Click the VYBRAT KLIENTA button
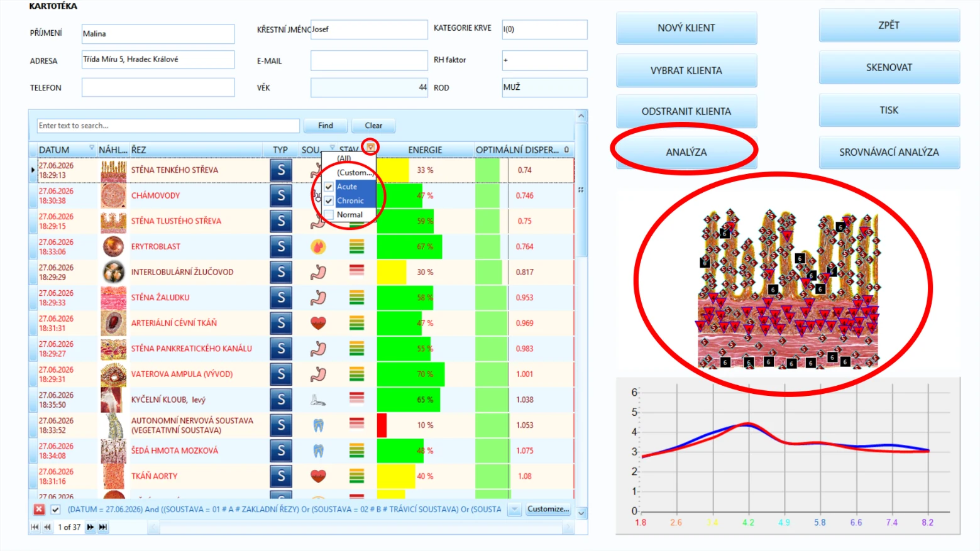 pyautogui.click(x=686, y=70)
